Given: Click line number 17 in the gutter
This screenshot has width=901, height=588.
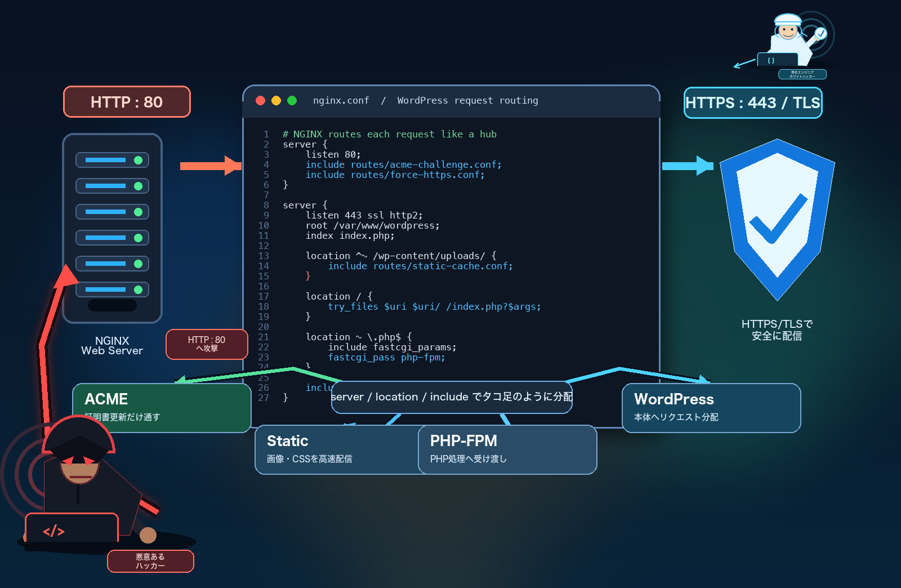Looking at the screenshot, I should click(x=264, y=296).
